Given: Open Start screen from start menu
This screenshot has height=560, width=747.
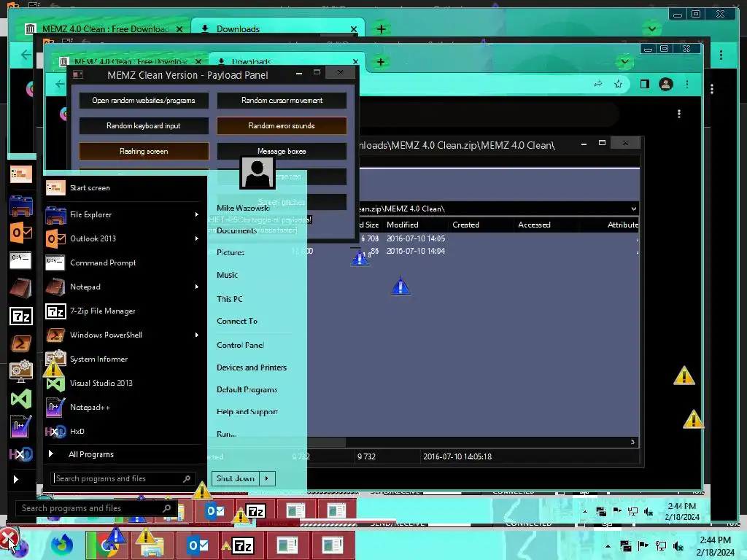Looking at the screenshot, I should coord(125,187).
